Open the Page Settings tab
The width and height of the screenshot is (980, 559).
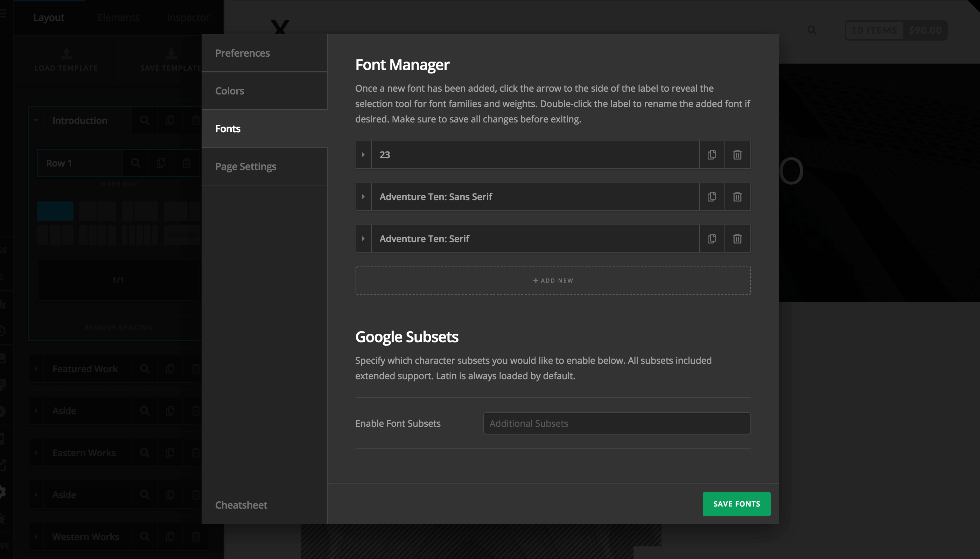246,167
